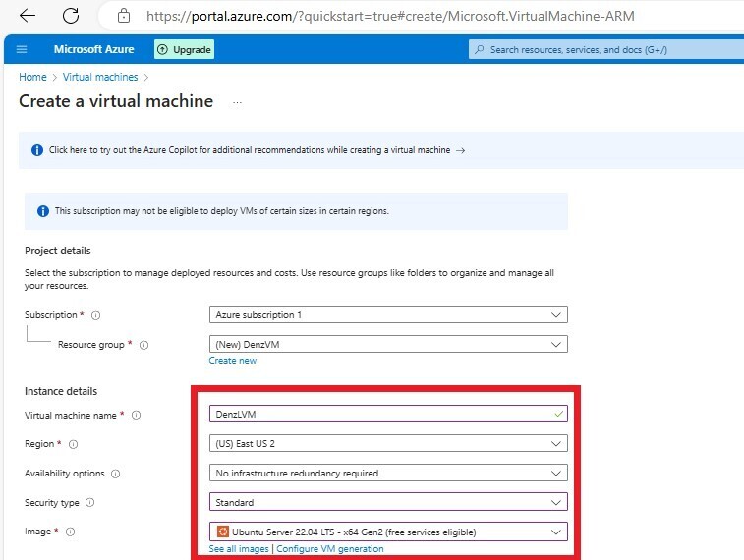Click the Upgrade button
Viewport: 744px width, 560px height.
184,49
